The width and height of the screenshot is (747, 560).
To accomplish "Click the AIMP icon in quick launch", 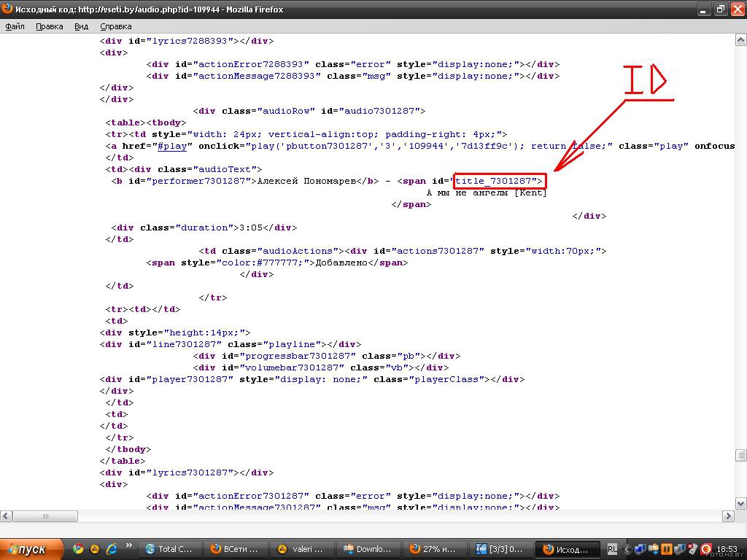I will coord(95,549).
